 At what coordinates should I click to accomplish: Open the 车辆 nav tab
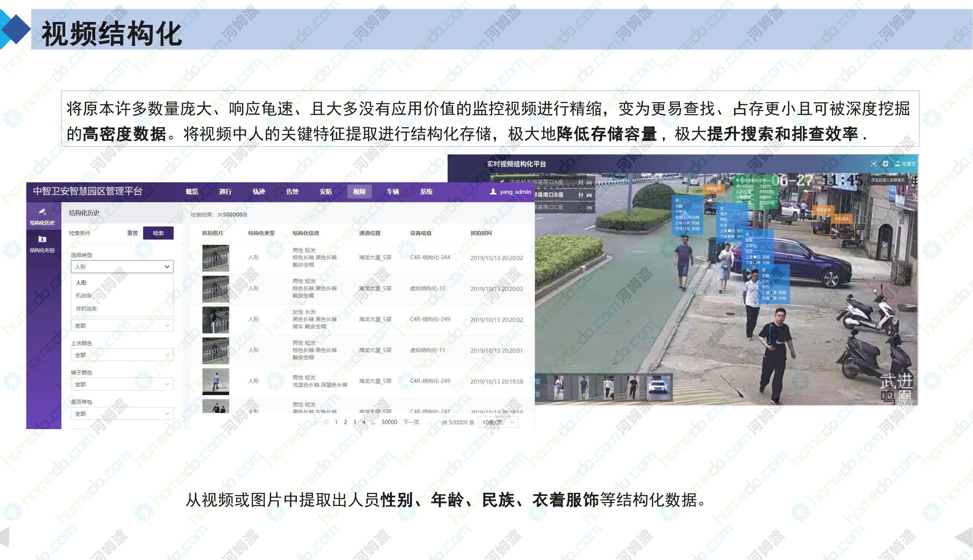(x=393, y=191)
